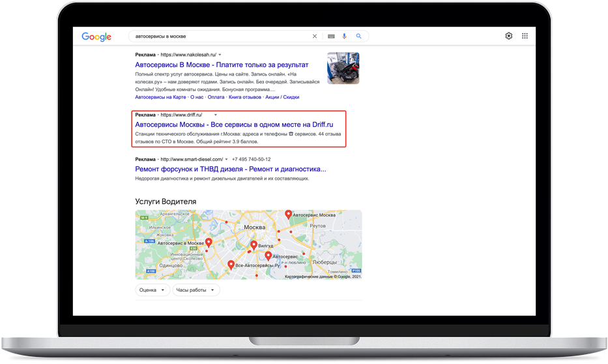Click the Автосервис в Москве map pin
The image size is (608, 364).
209,242
